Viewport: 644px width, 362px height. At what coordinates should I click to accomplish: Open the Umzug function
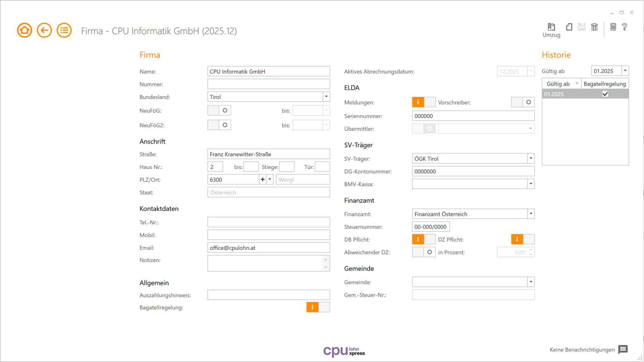pyautogui.click(x=551, y=27)
